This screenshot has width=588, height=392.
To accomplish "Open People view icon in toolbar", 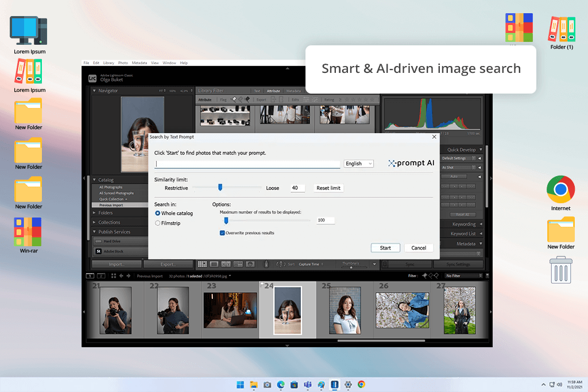I will 250,264.
